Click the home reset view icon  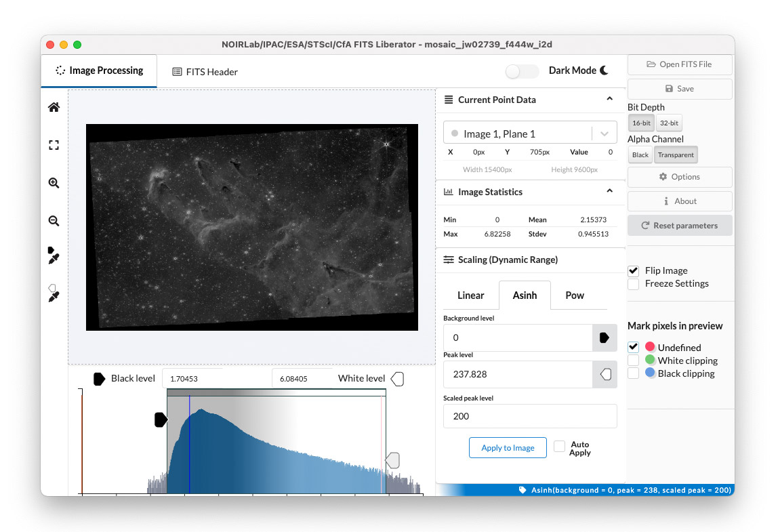pos(54,107)
